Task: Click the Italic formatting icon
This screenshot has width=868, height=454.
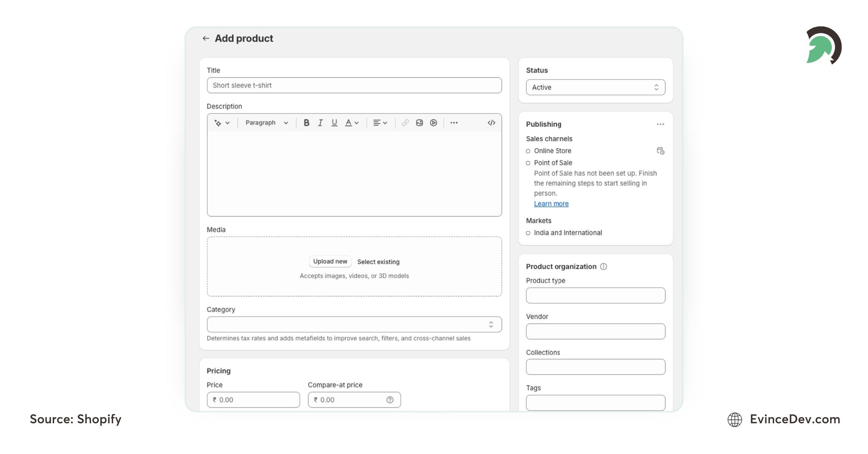Action: [x=320, y=123]
